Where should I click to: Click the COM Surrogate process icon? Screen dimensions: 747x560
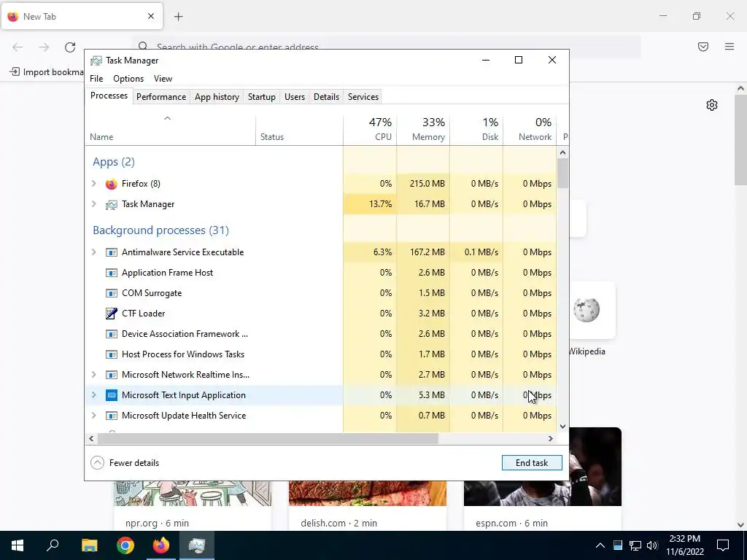[x=111, y=293]
